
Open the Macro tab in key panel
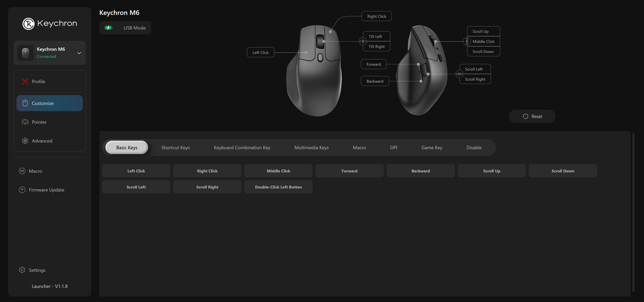tap(359, 148)
